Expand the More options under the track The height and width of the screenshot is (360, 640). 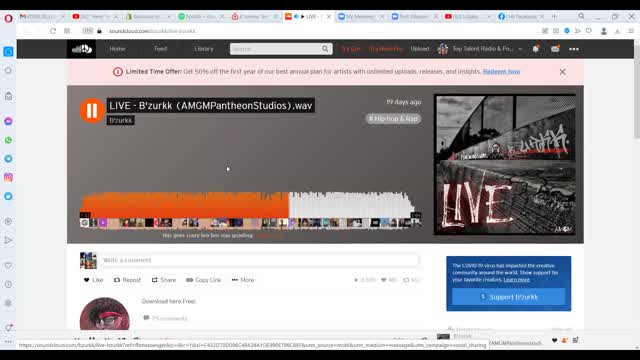[243, 280]
